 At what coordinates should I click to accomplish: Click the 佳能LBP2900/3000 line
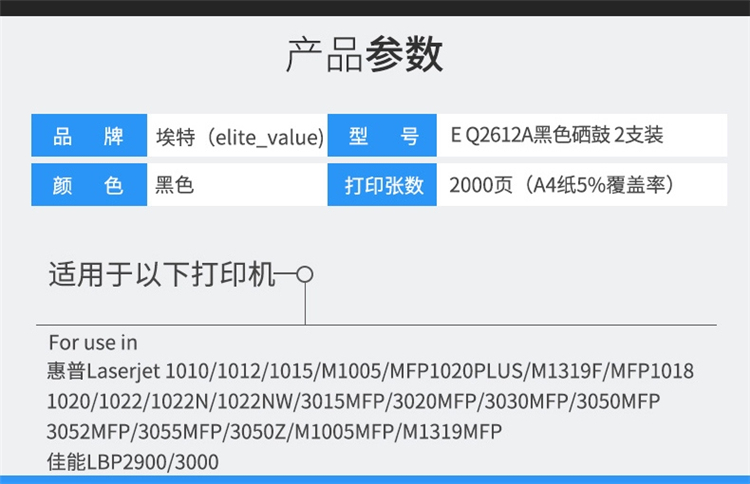132,462
